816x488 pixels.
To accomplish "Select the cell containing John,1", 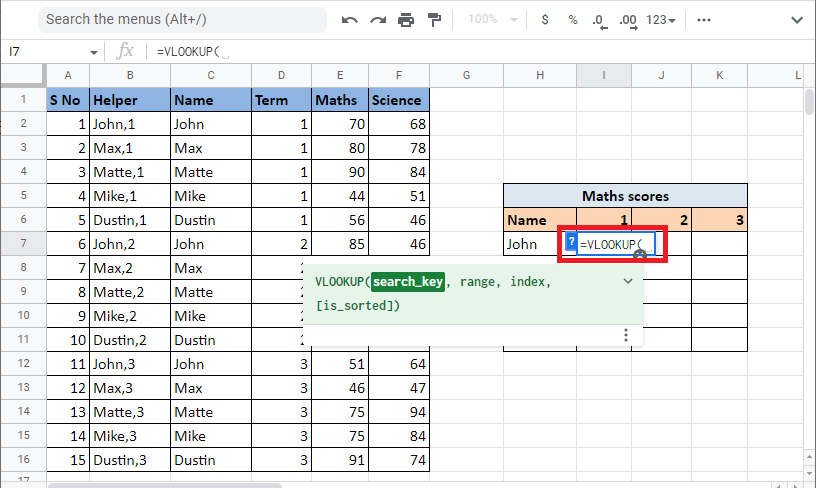I will 129,124.
